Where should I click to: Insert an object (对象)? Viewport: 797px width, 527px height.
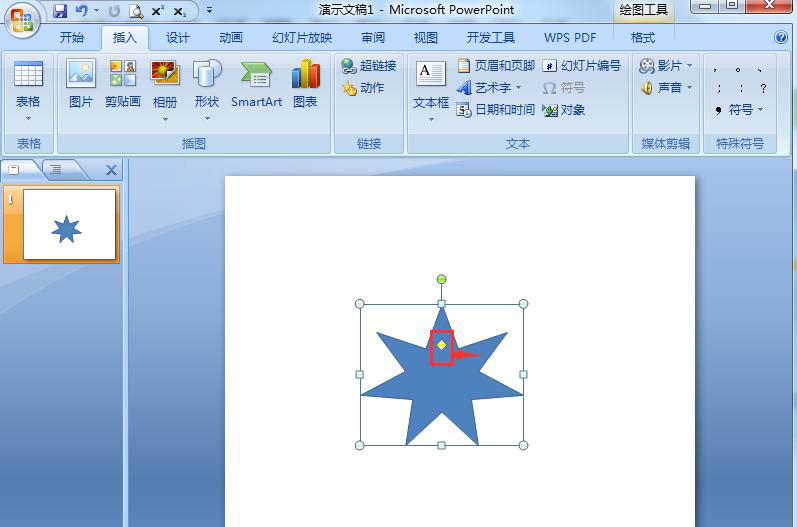[564, 110]
